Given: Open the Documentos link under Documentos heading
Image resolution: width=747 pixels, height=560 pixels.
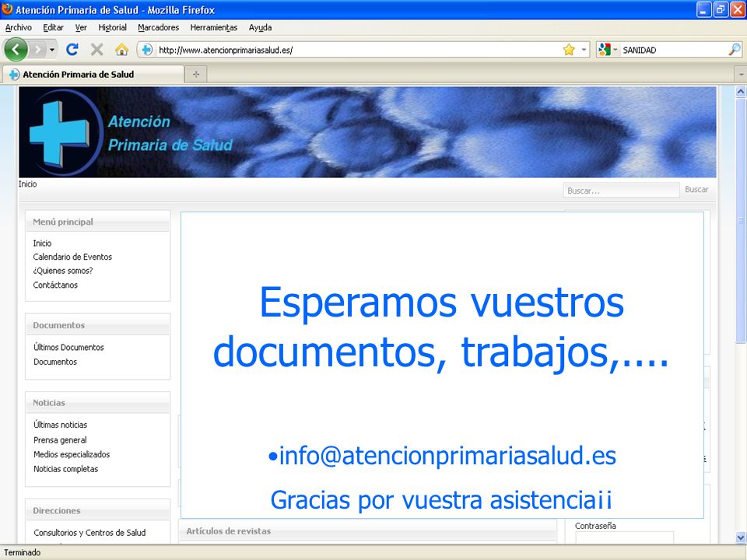Looking at the screenshot, I should click(x=55, y=362).
